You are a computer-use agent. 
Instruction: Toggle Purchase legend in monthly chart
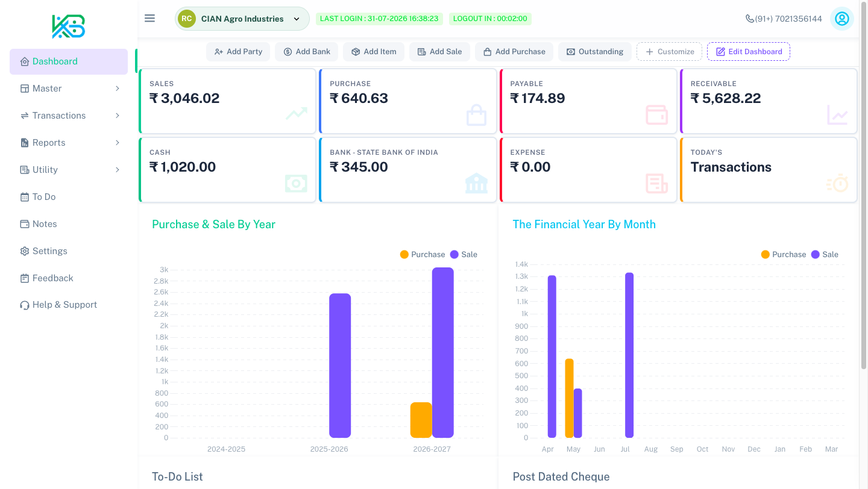point(784,255)
